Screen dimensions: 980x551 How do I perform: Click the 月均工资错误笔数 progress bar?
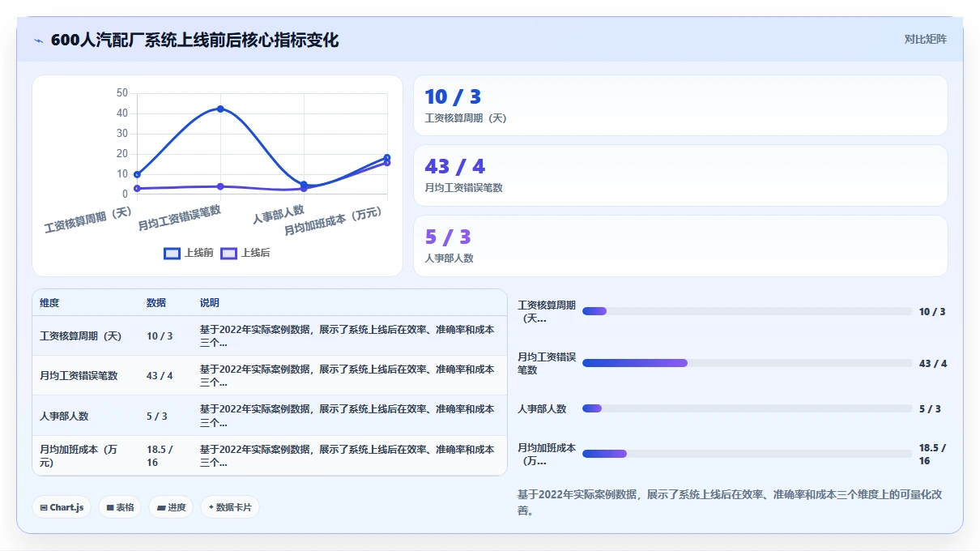click(x=748, y=363)
